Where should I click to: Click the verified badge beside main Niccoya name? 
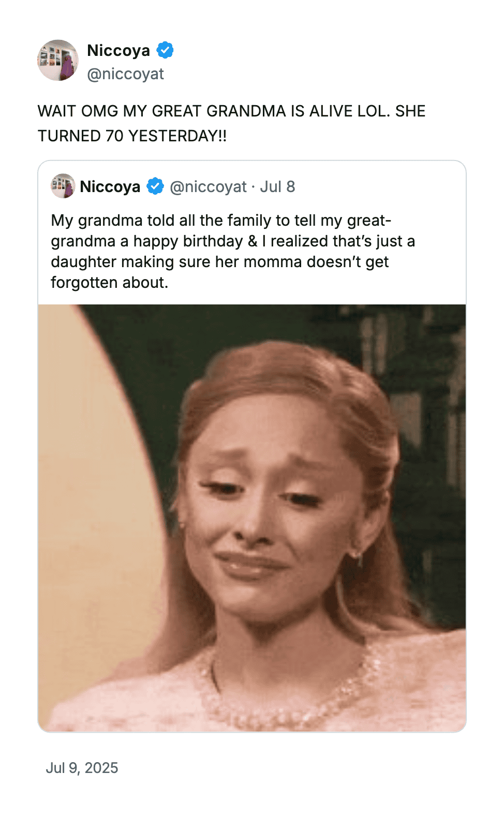tap(165, 50)
